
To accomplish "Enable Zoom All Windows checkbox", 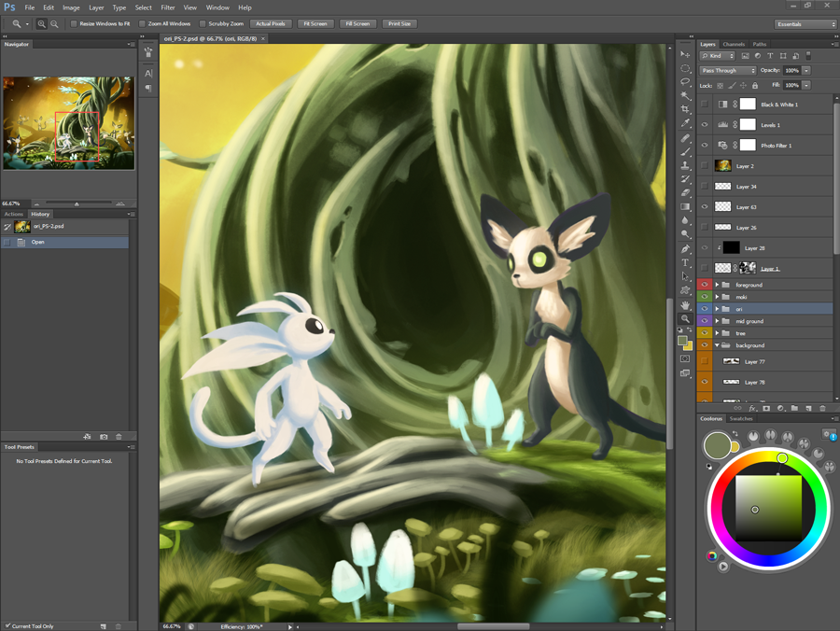I will click(x=142, y=24).
